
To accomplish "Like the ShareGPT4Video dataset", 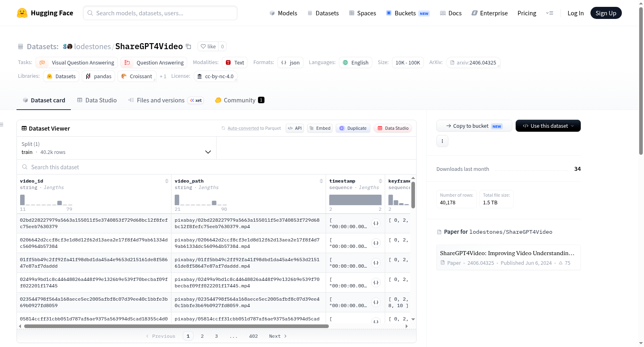I will [208, 46].
